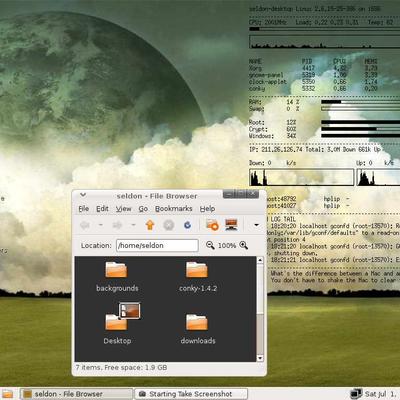The width and height of the screenshot is (400, 400).
Task: Open the Home folder toolbar icon
Action: [212, 225]
